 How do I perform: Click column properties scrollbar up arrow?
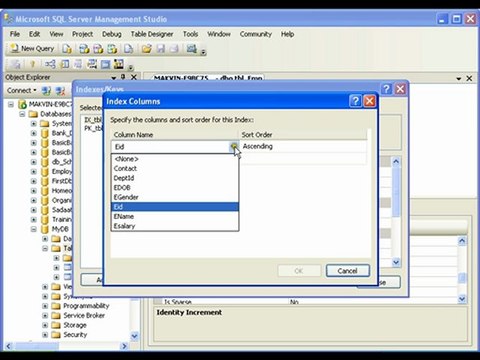click(x=462, y=241)
